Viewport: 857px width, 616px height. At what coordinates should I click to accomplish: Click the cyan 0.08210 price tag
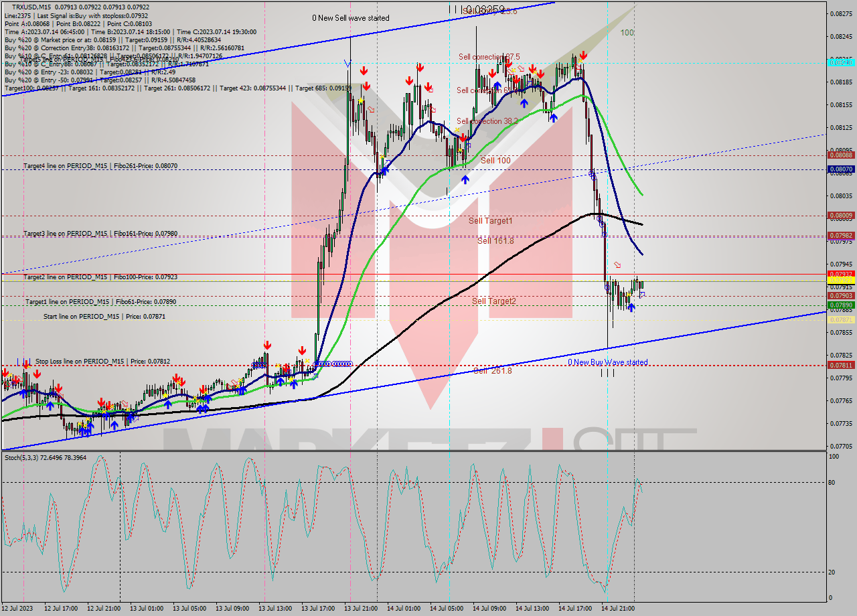(x=841, y=62)
